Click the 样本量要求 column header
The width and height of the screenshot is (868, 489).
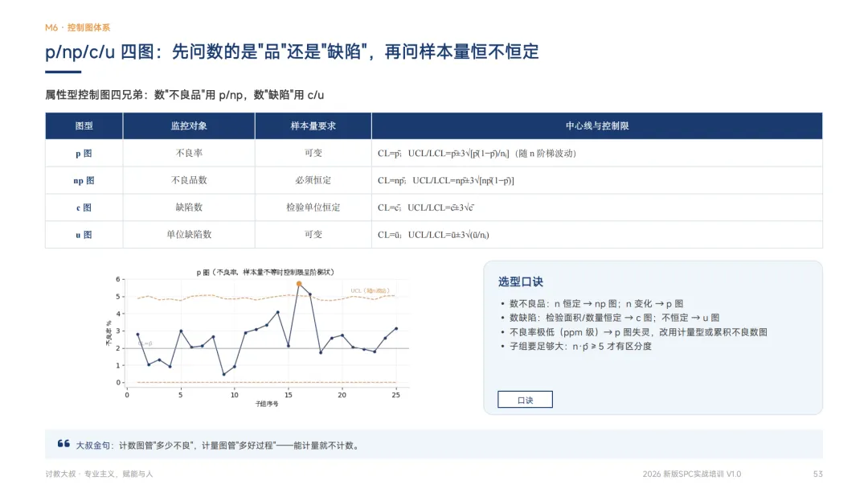313,125
